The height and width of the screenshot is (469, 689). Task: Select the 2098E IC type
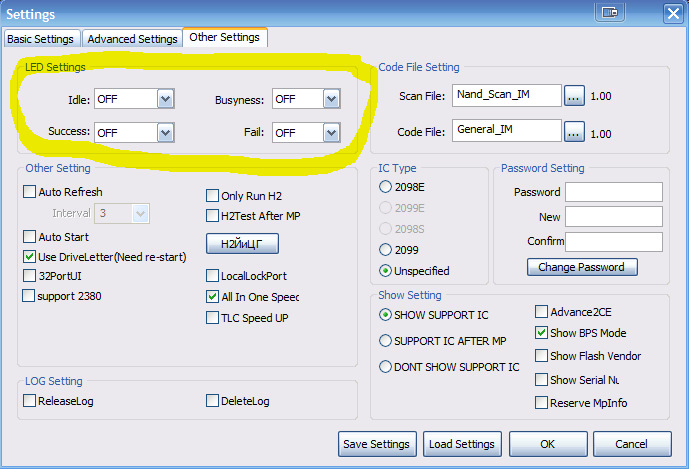[x=385, y=187]
